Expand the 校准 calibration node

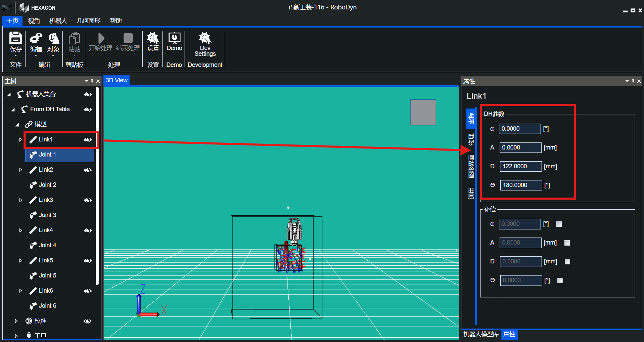click(x=16, y=321)
